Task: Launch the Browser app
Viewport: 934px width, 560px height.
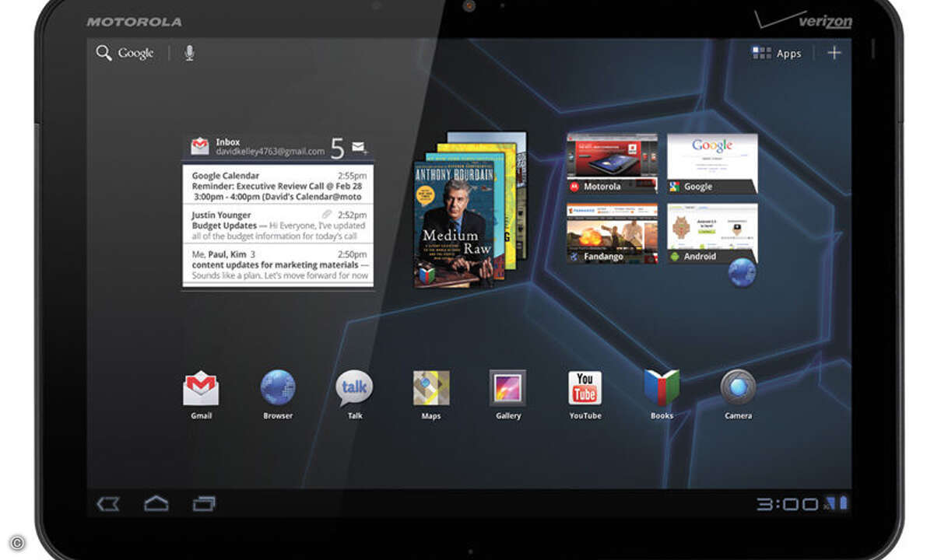Action: point(278,387)
